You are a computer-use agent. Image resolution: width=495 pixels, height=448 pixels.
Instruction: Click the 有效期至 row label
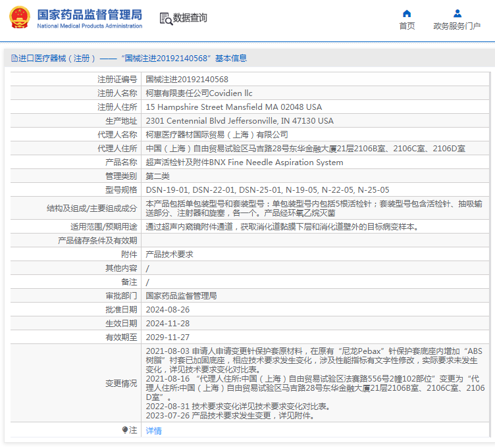coord(121,337)
